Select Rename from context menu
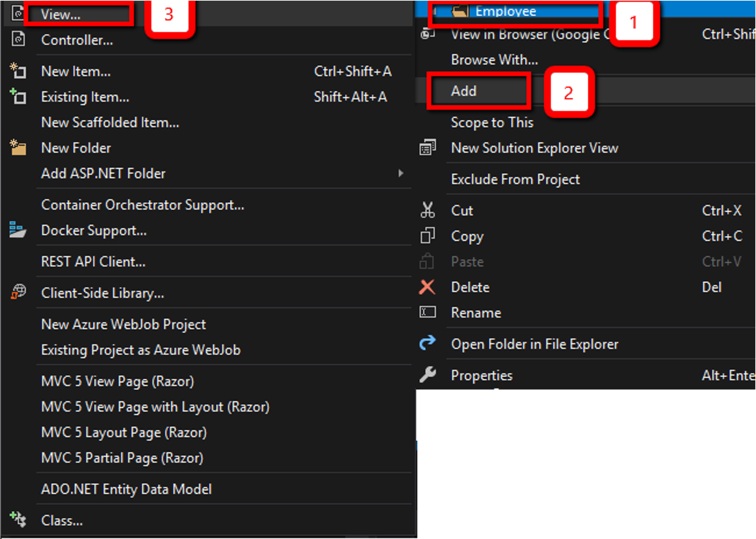756x539 pixels. (476, 312)
